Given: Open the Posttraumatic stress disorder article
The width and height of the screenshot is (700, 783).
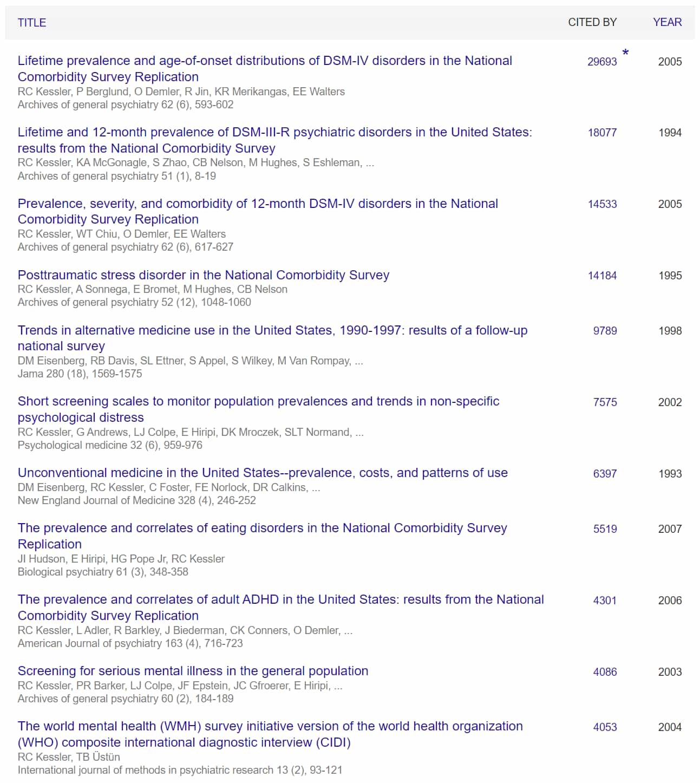Looking at the screenshot, I should pos(203,275).
